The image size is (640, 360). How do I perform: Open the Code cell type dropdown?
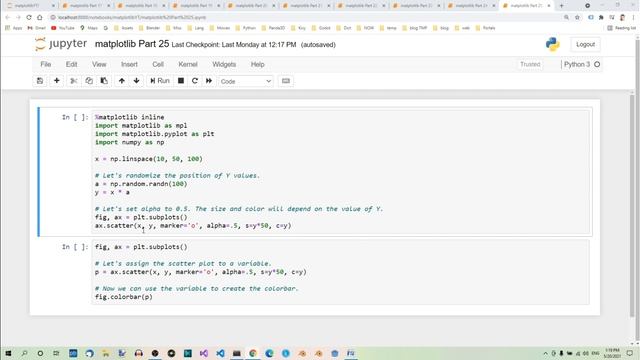point(246,81)
